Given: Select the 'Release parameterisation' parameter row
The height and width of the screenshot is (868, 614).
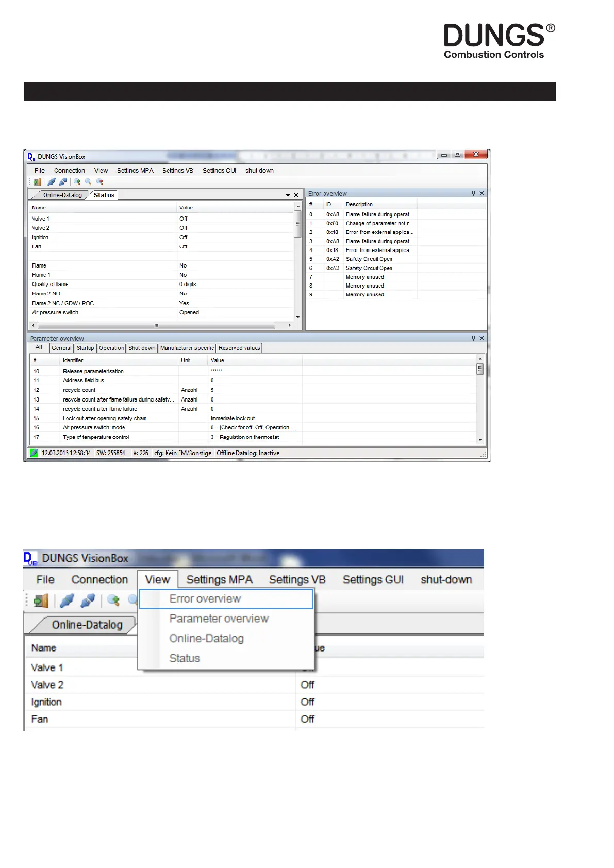Looking at the screenshot, I should [253, 371].
